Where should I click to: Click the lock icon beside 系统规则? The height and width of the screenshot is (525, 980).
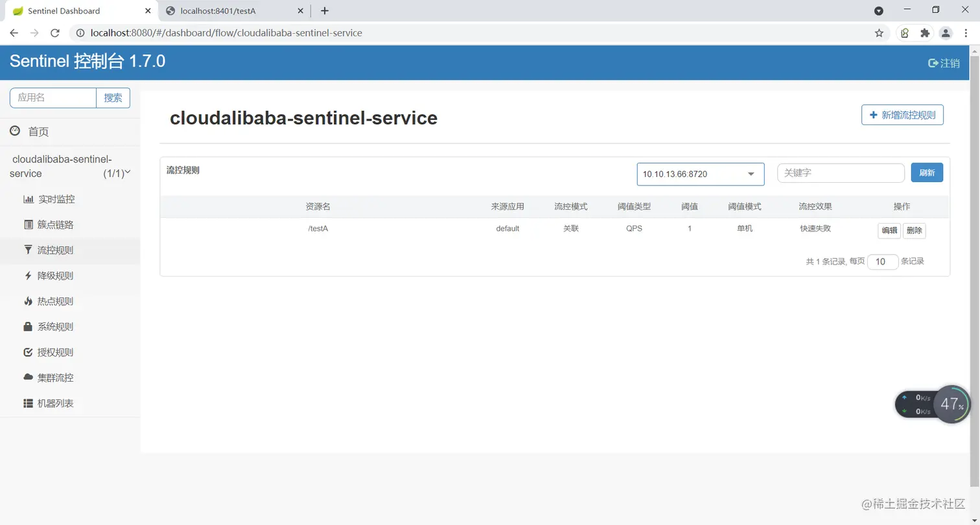(x=28, y=327)
